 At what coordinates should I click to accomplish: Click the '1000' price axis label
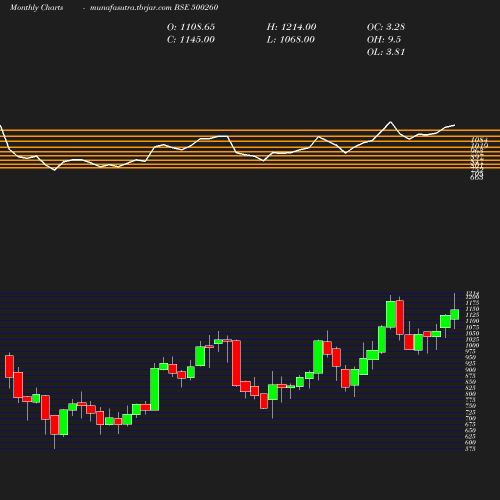[472, 345]
